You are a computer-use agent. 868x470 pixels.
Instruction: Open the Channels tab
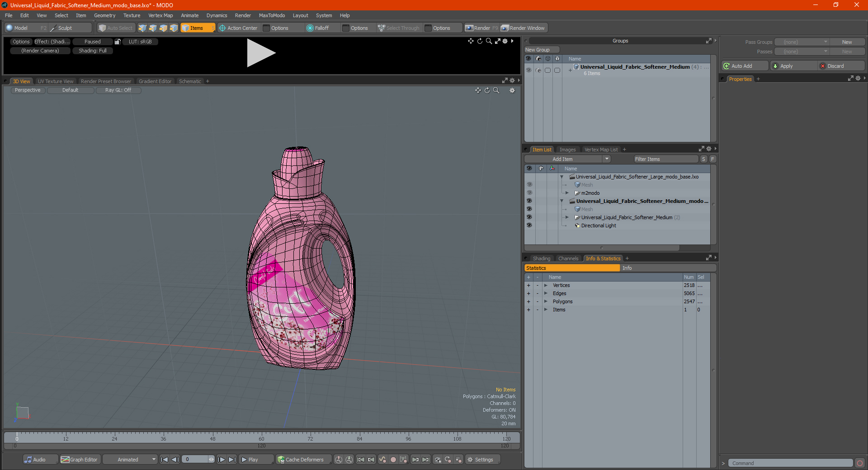pyautogui.click(x=568, y=258)
